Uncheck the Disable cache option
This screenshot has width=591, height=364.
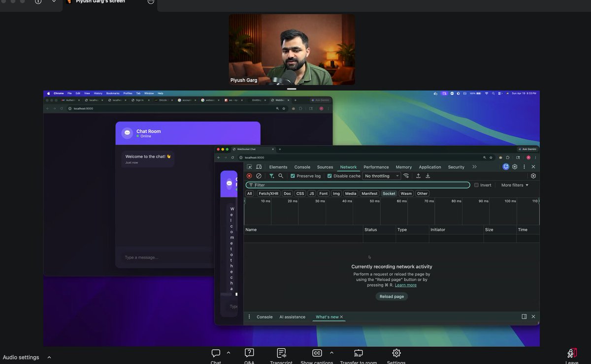pos(329,176)
